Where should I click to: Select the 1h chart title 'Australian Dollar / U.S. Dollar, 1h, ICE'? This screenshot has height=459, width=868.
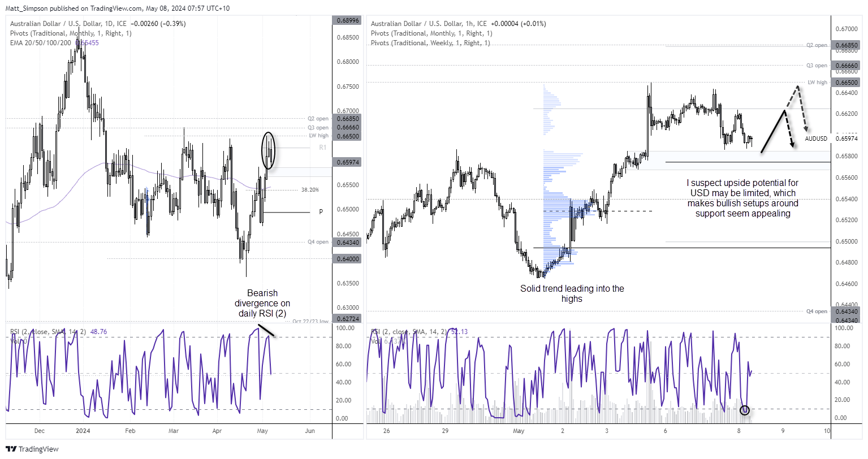429,24
